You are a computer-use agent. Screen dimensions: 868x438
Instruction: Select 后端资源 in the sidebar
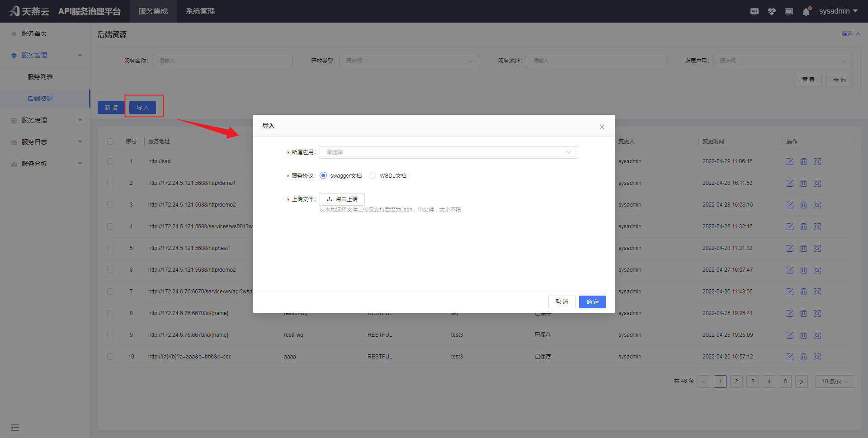40,98
